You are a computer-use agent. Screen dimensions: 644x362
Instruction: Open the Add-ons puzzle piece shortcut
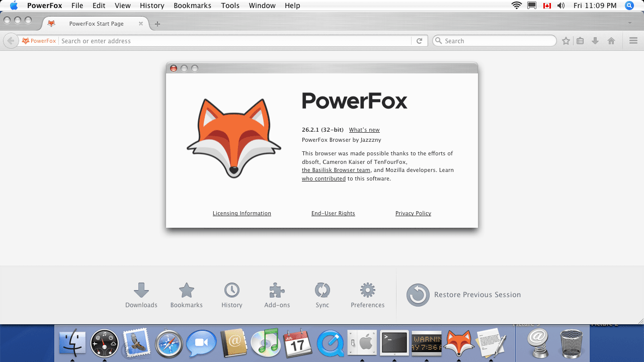click(x=277, y=295)
